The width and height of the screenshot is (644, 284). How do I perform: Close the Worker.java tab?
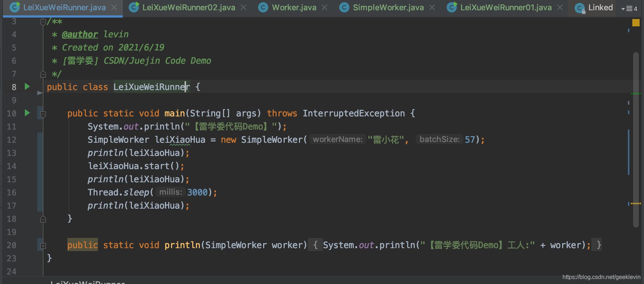tap(325, 7)
